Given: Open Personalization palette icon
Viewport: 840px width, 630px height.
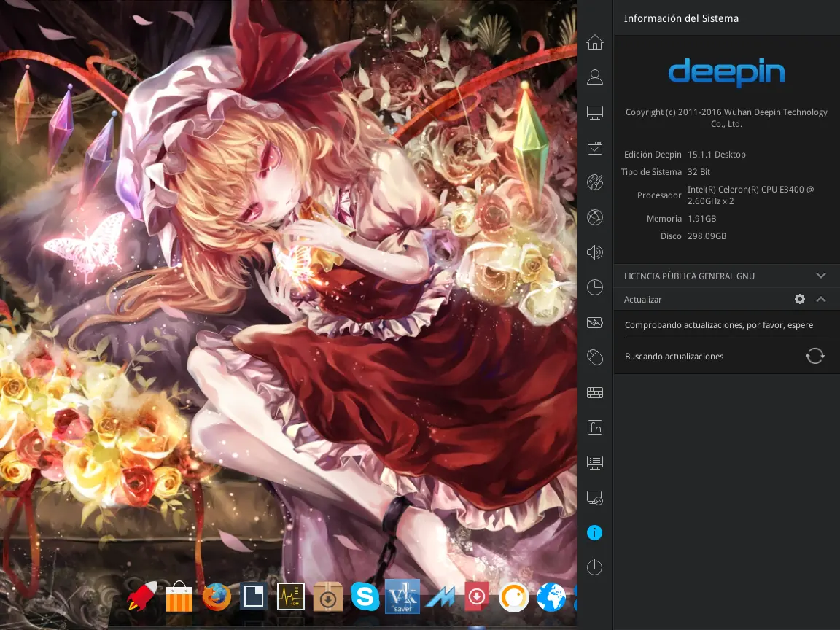Looking at the screenshot, I should [x=595, y=182].
